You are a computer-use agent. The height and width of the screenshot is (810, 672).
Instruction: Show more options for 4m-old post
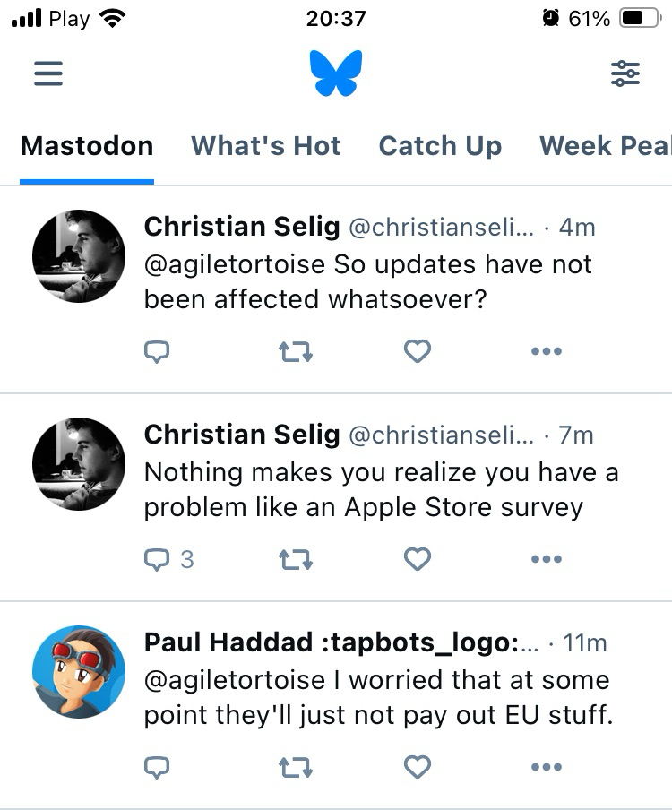tap(546, 352)
